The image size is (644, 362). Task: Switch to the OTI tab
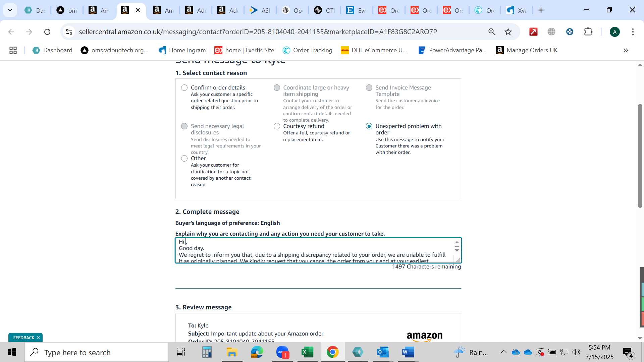(325, 10)
